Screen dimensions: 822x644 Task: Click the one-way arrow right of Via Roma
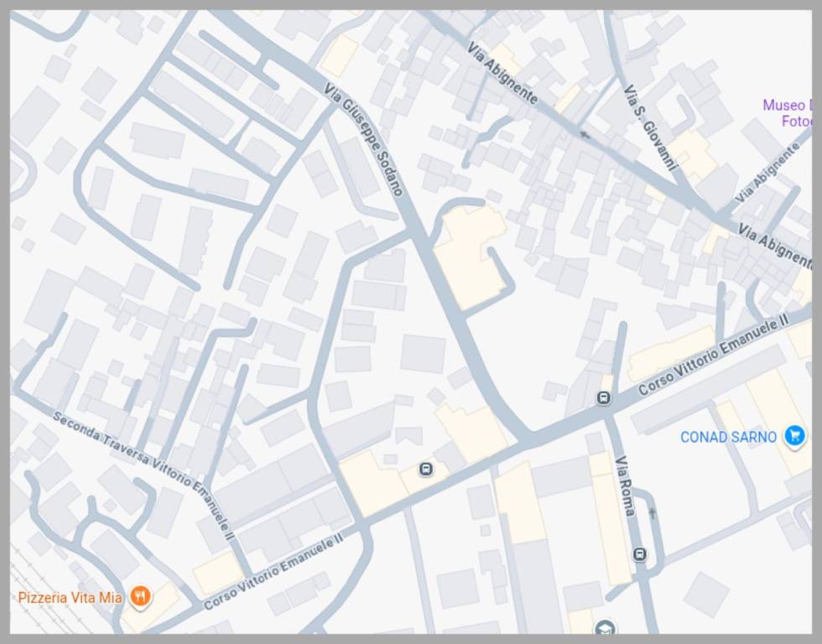(x=653, y=513)
